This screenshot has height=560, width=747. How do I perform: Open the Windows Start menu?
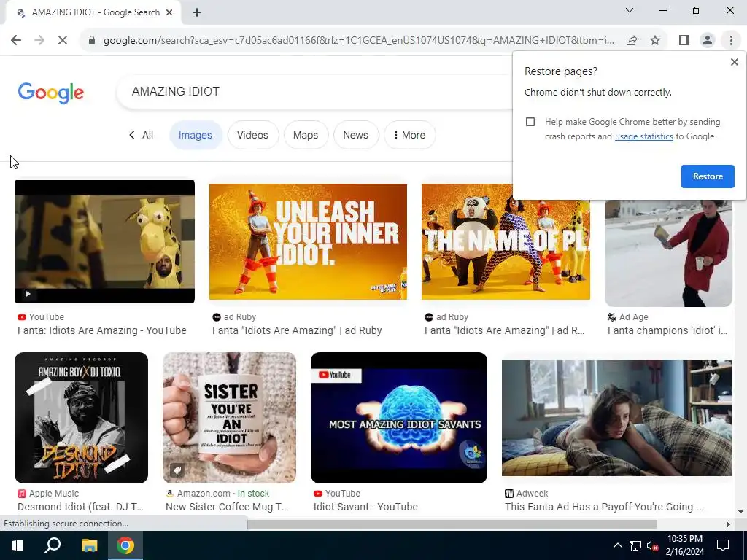pos(18,545)
